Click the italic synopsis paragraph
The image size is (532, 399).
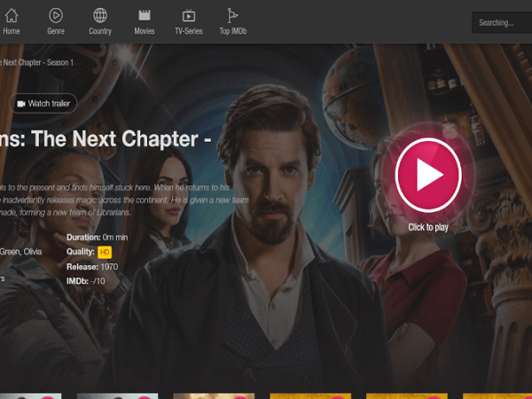point(124,200)
